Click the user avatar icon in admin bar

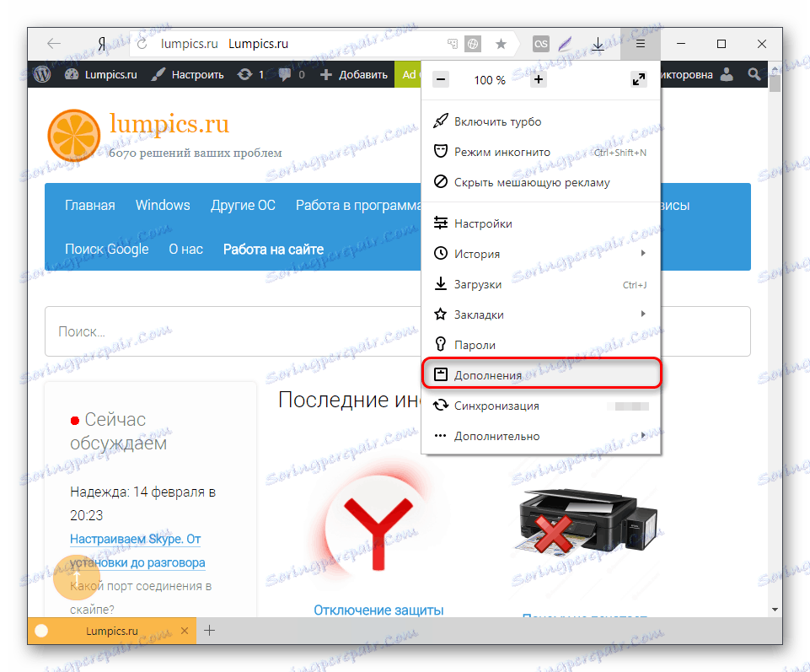coord(727,74)
